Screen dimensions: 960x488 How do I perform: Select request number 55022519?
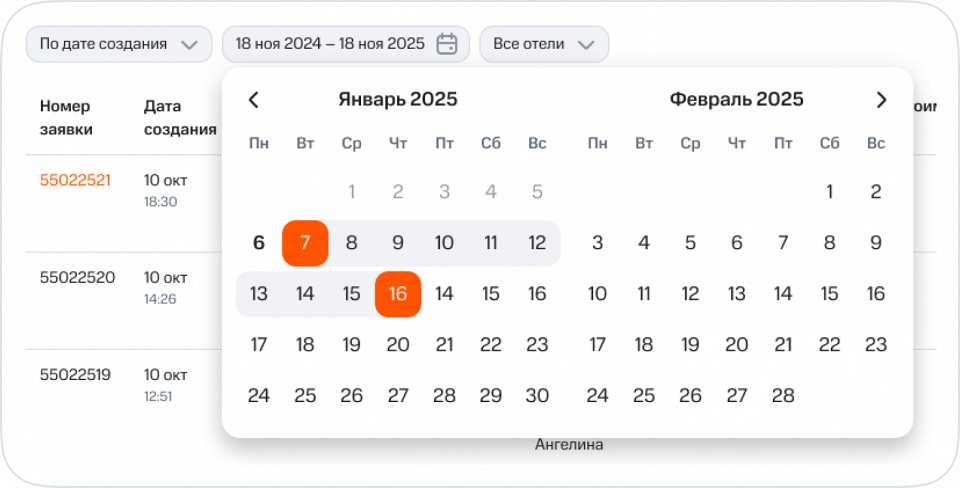coord(75,375)
